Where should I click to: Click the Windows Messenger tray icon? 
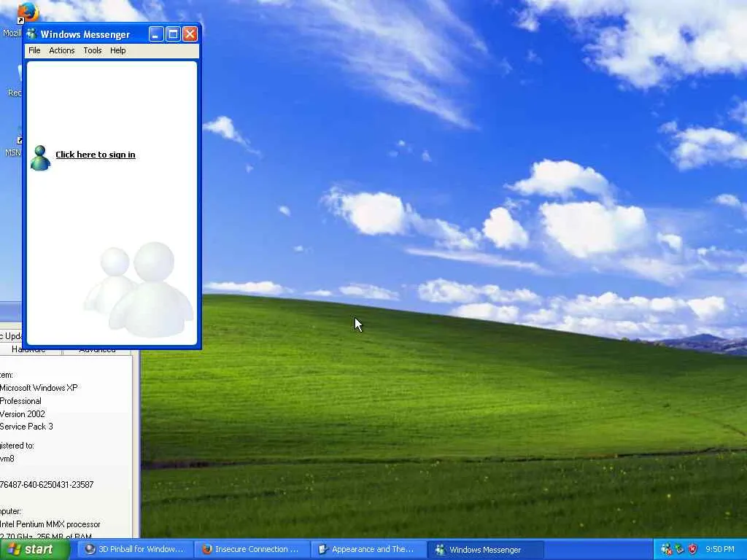tap(667, 550)
